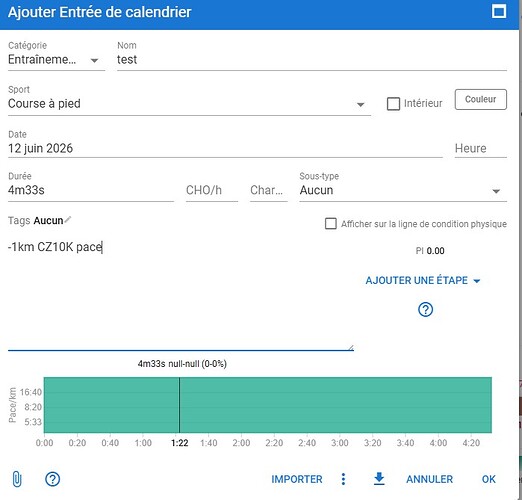Tick Afficher sur la ligne de condition physique
Screen dimensions: 522x500
pyautogui.click(x=331, y=224)
